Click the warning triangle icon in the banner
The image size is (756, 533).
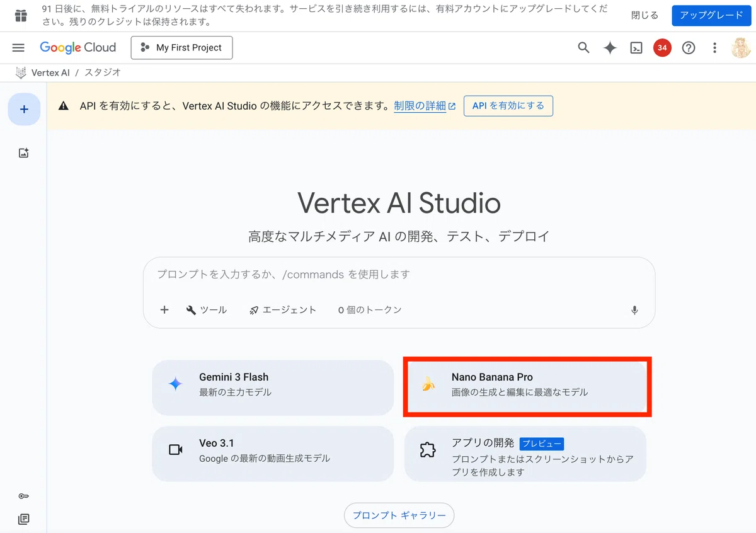(63, 106)
